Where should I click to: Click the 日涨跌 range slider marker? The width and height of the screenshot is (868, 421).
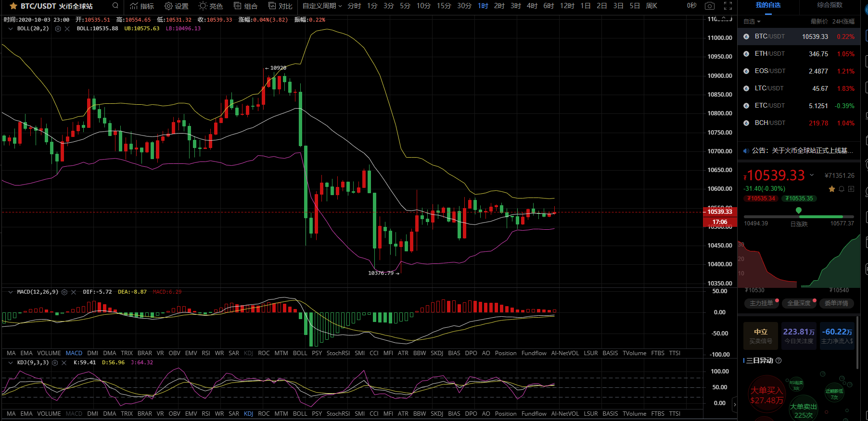click(799, 210)
